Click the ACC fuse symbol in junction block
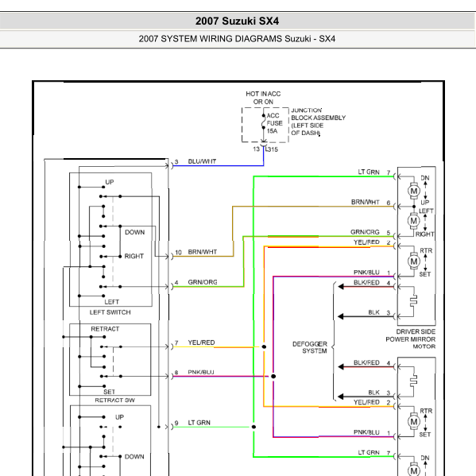The height and width of the screenshot is (476, 476). click(x=264, y=122)
